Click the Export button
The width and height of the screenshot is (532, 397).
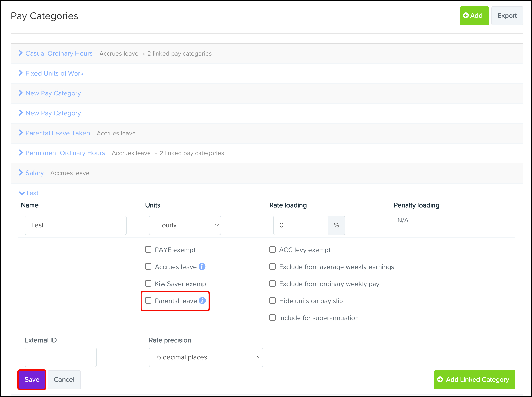pos(507,16)
